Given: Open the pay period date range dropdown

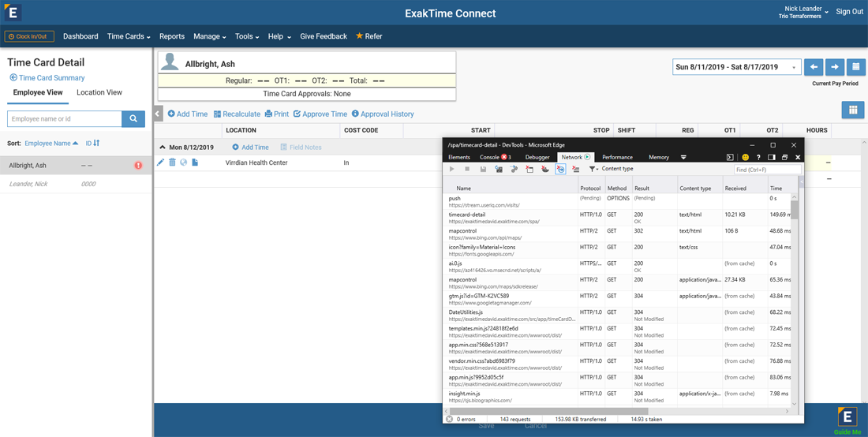Looking at the screenshot, I should pos(737,67).
